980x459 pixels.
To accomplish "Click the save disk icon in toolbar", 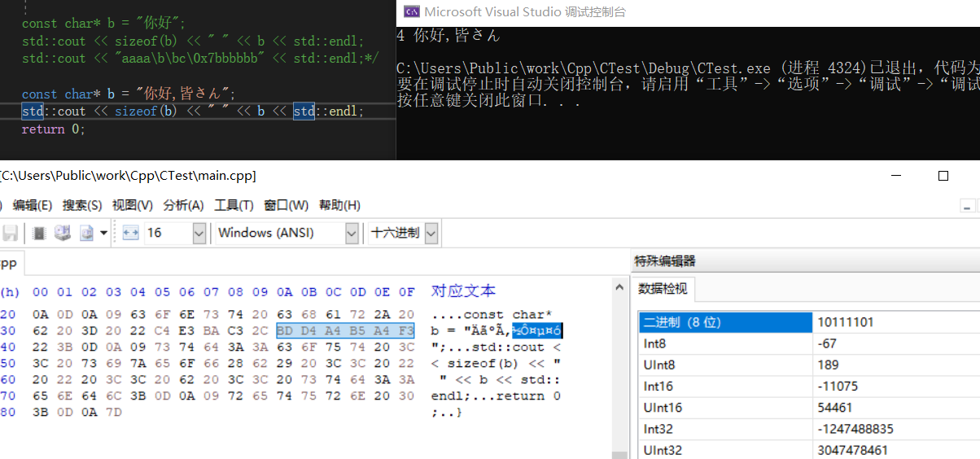I will point(11,234).
